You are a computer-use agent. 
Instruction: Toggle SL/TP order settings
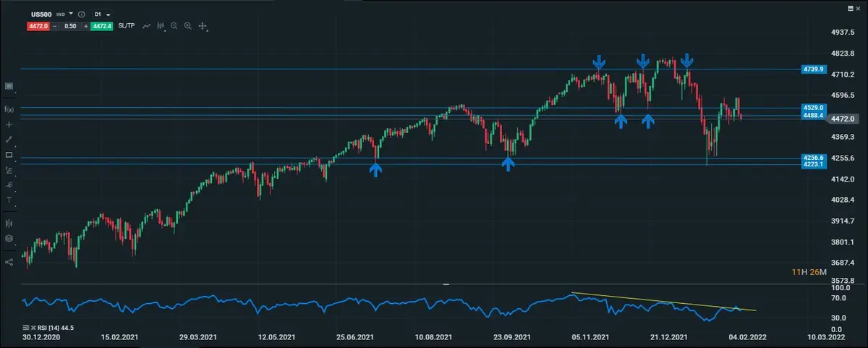(x=127, y=26)
